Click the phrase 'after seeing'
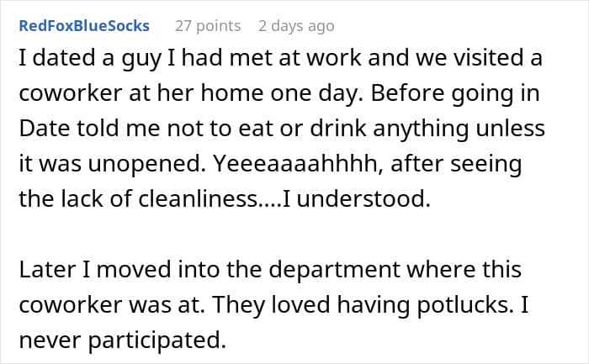 tap(456, 164)
